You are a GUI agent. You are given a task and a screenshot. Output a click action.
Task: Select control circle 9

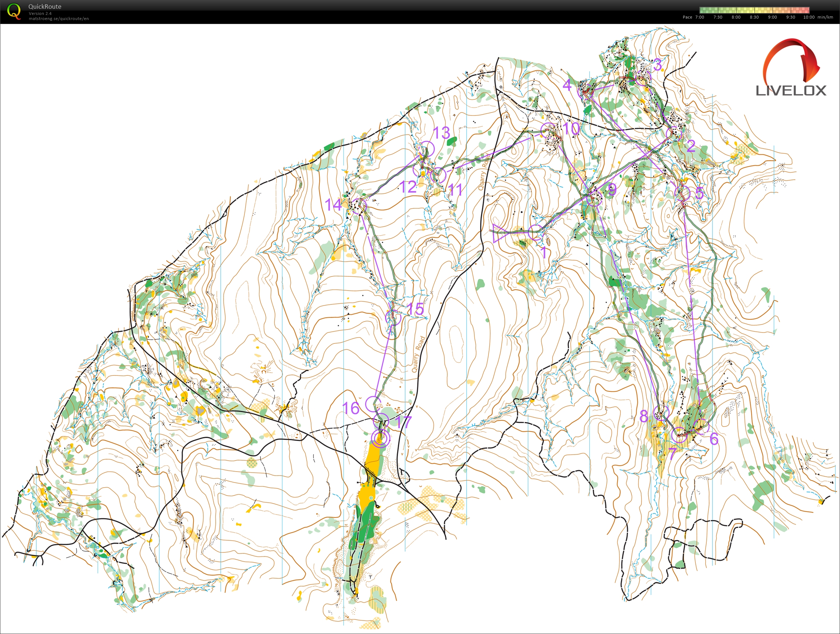point(594,198)
